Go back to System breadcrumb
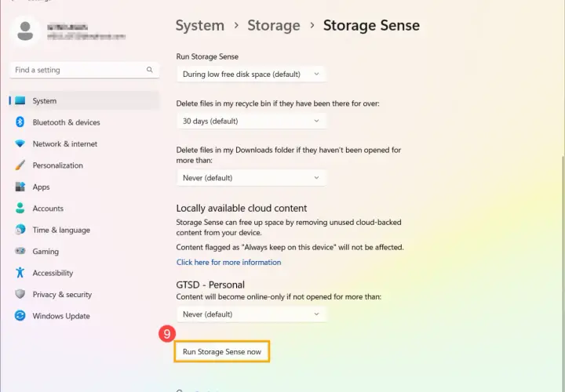This screenshot has width=565, height=392. point(199,25)
